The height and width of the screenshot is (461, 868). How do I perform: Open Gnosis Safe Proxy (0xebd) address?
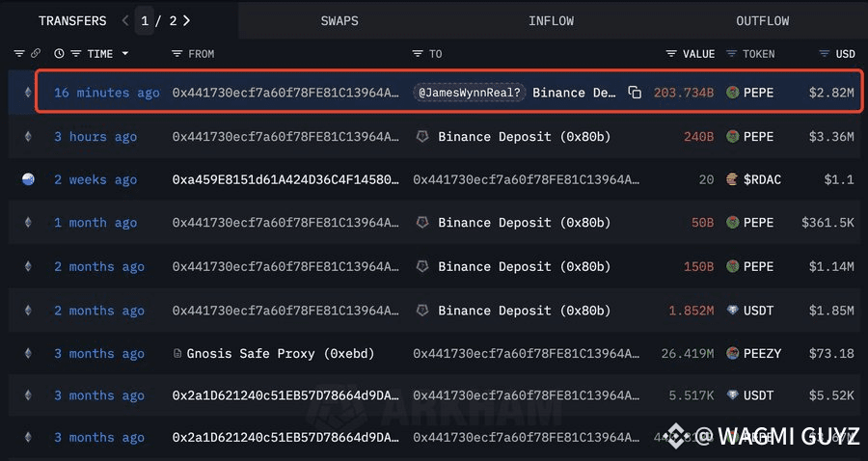tap(281, 353)
